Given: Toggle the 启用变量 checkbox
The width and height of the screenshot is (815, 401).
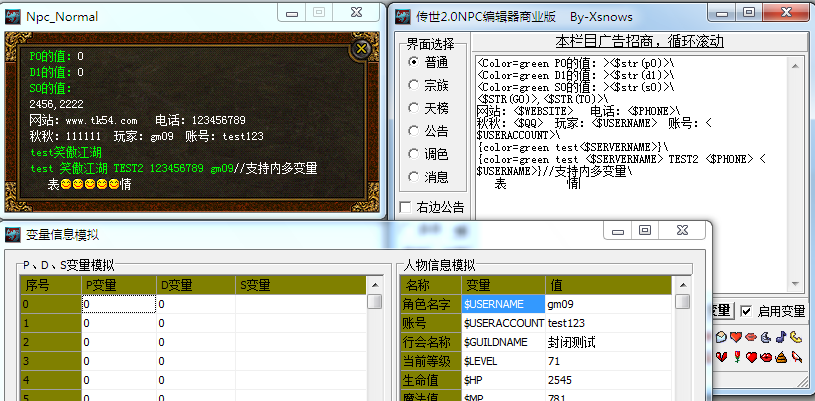Looking at the screenshot, I should pyautogui.click(x=746, y=311).
